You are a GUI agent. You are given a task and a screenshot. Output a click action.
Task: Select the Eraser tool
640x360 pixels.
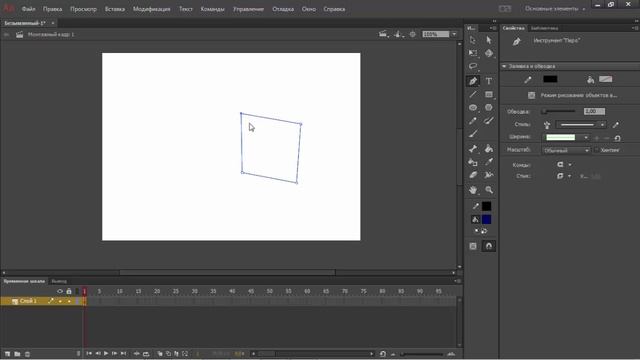[x=473, y=176]
